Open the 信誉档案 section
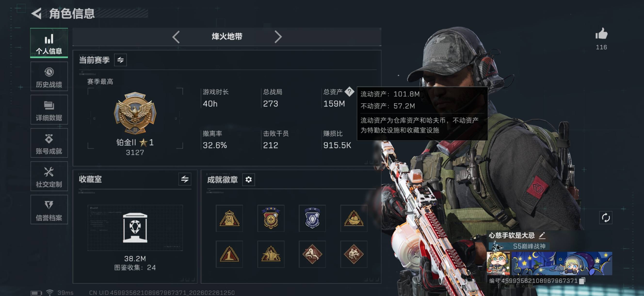The width and height of the screenshot is (644, 296). point(49,209)
